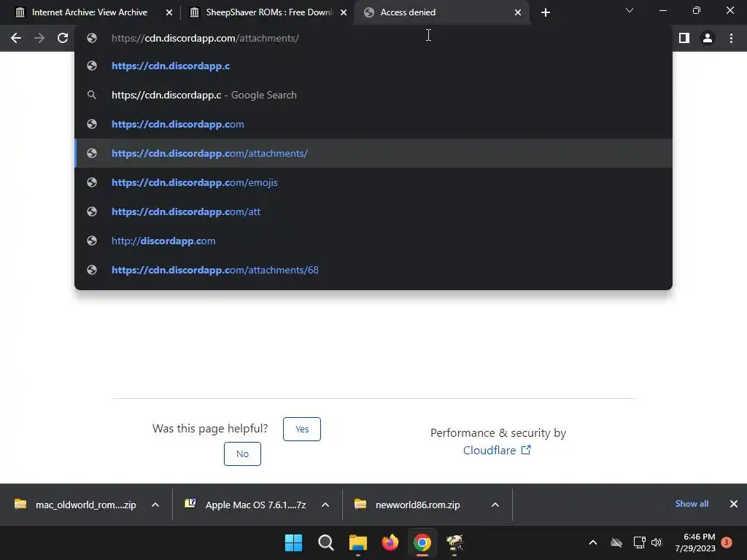Close the Internet Archive: View Archive tab
The height and width of the screenshot is (560, 747).
tap(169, 12)
